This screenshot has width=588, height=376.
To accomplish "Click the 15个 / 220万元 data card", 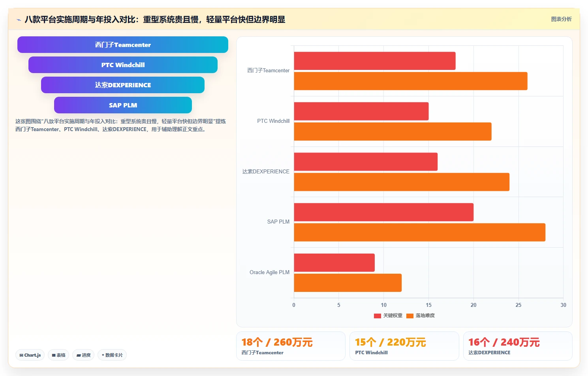I will coord(404,346).
